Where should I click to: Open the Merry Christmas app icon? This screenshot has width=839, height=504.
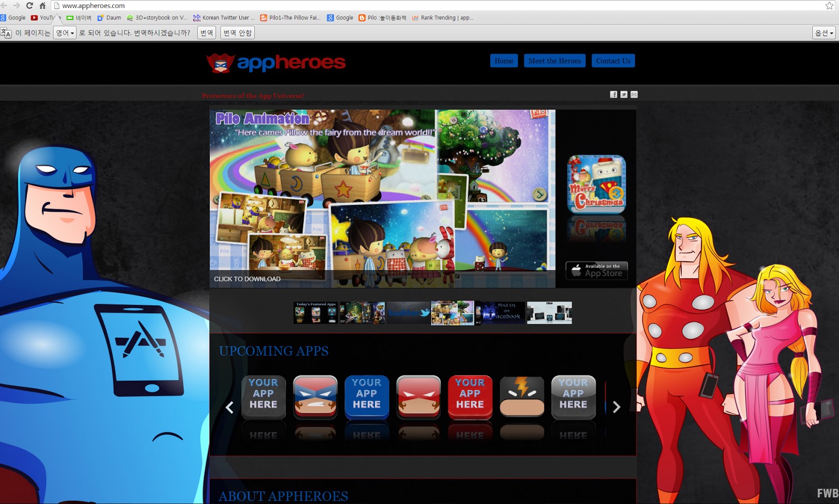coord(597,184)
